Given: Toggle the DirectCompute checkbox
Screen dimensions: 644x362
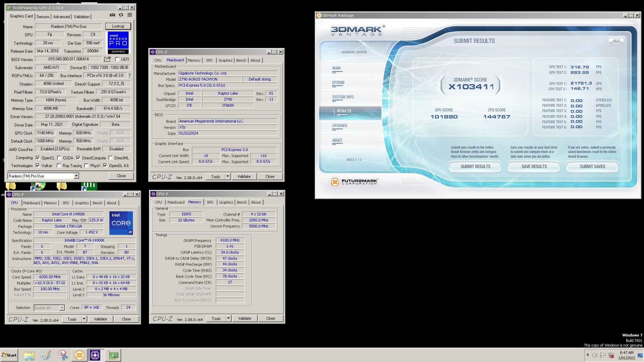Looking at the screenshot, I should pos(78,158).
